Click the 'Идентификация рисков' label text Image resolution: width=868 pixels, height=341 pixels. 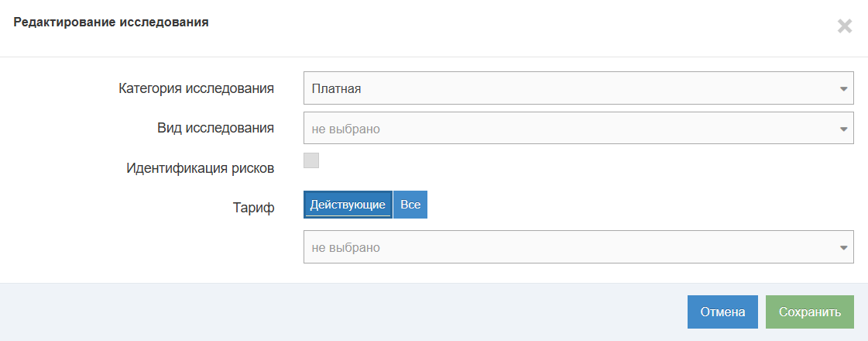pos(200,168)
